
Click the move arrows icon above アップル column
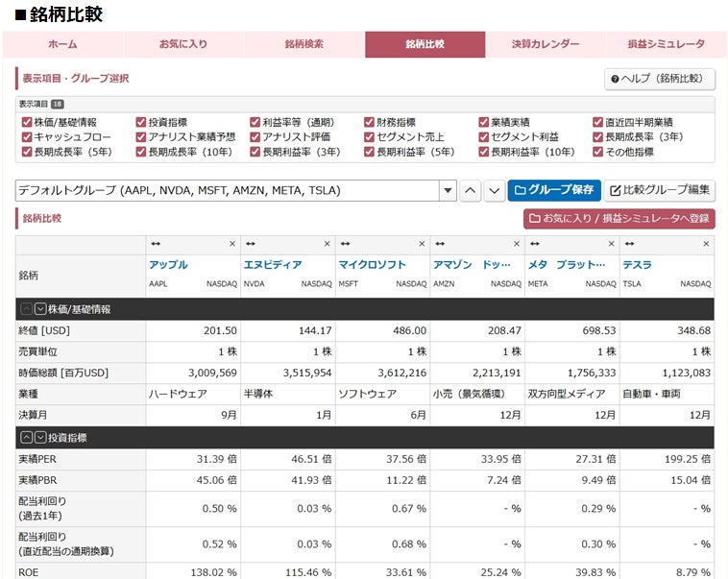click(156, 244)
